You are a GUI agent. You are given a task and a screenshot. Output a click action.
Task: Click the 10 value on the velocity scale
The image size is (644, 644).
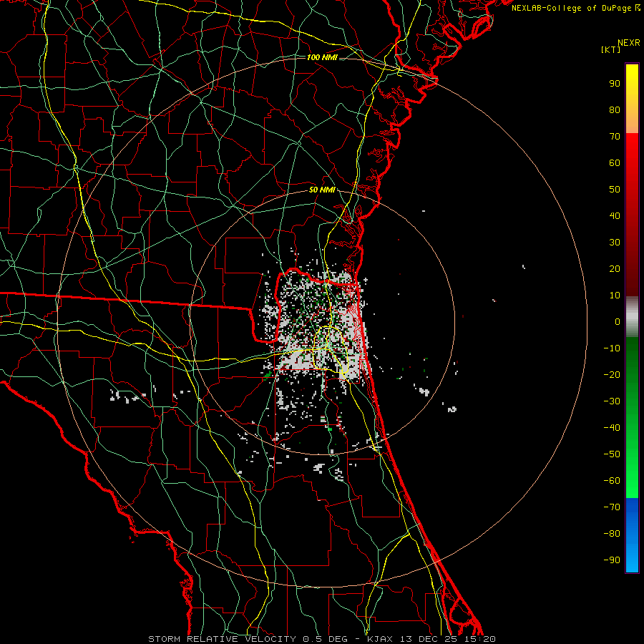[615, 296]
